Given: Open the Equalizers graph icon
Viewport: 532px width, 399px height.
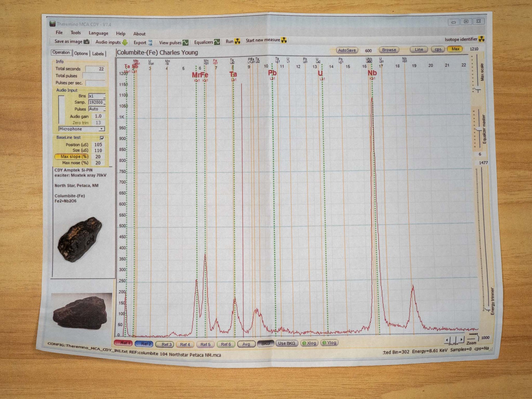Looking at the screenshot, I should coord(217,42).
